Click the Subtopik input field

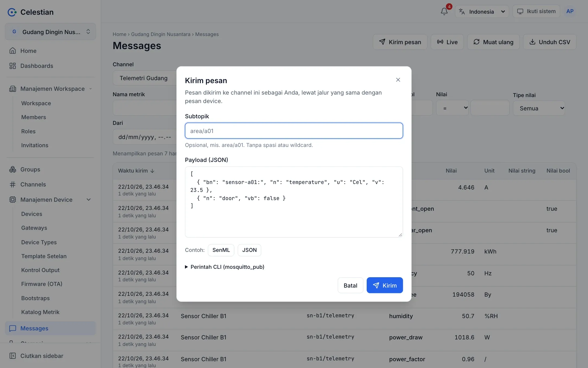294,131
